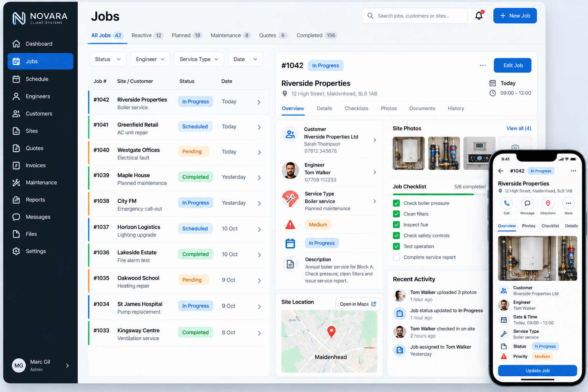Tap the Call phone icon on mobile

click(506, 203)
